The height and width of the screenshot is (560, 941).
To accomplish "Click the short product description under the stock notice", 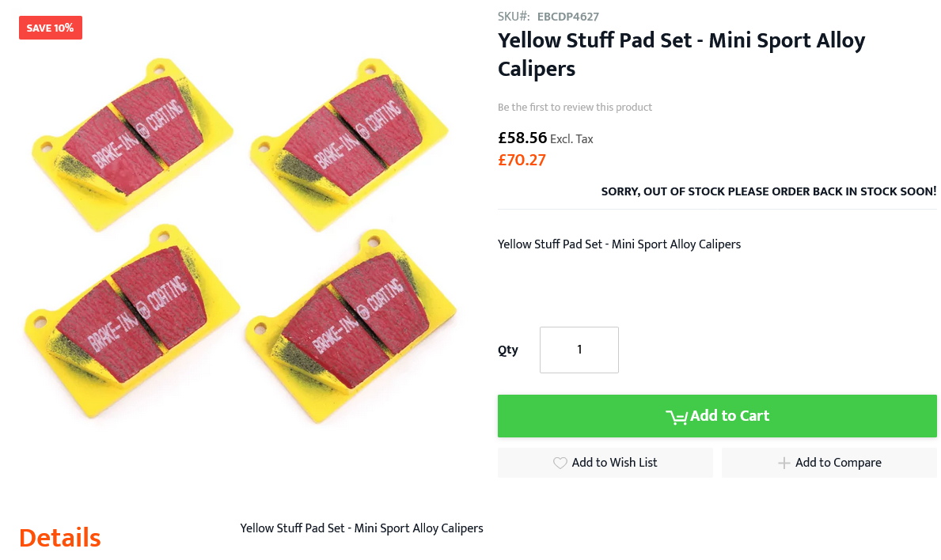I will click(x=619, y=244).
